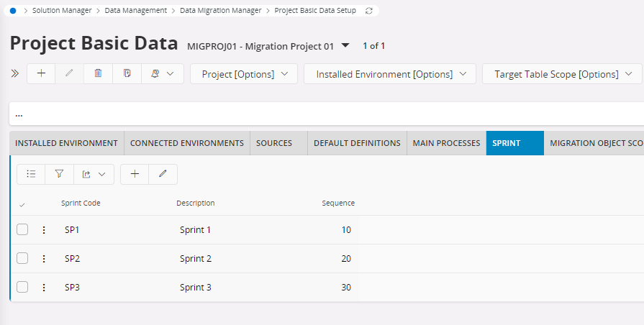Switch to the Connected Environments tab
Screen dimensions: 644x325
pyautogui.click(x=186, y=143)
